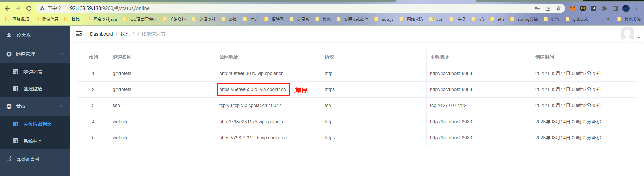This screenshot has width=644, height=176.
Task: Click tcp://3.tcp.vip.cpolar.cn:10047 address
Action: [250, 105]
